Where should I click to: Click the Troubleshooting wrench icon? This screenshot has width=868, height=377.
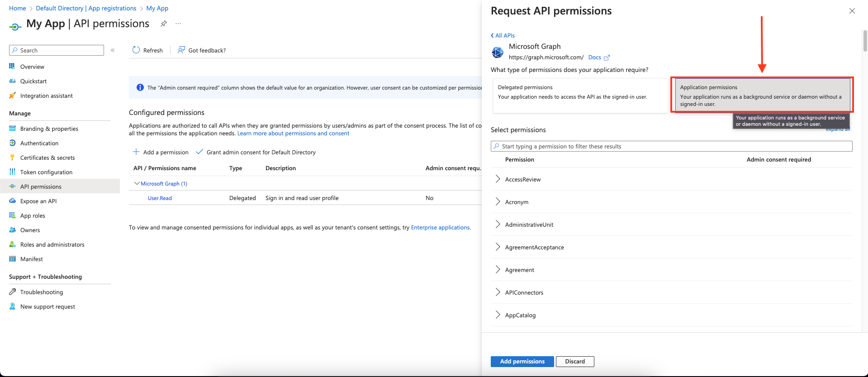click(x=12, y=292)
